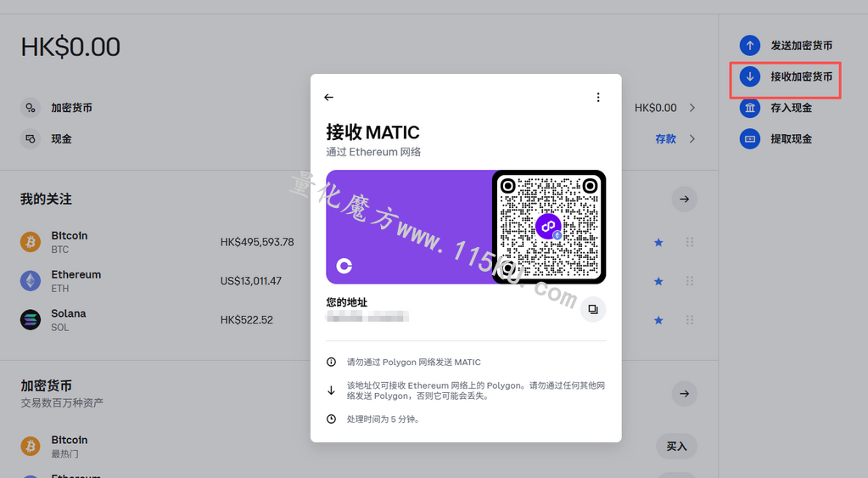Open 提取现金 option
Screen dimensions: 868x478
791,138
